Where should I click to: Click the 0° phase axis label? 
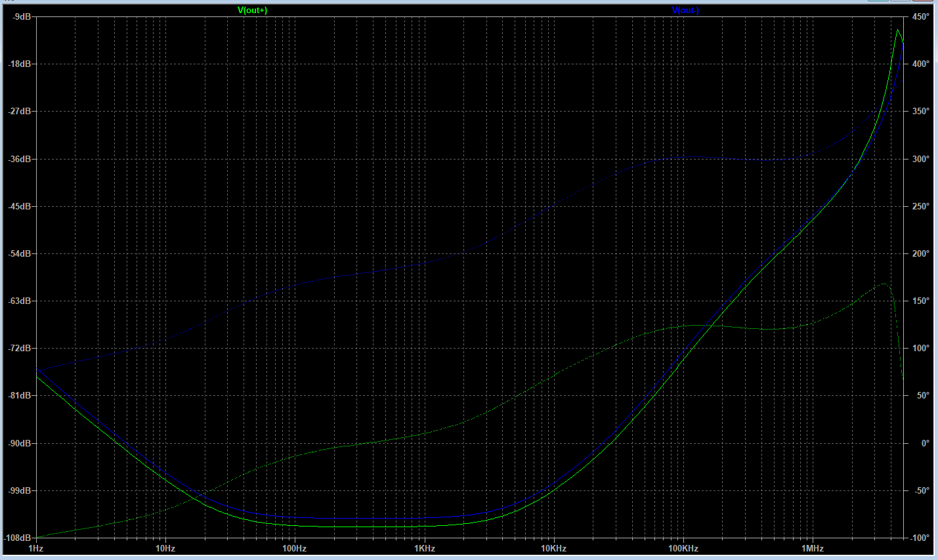(925, 443)
